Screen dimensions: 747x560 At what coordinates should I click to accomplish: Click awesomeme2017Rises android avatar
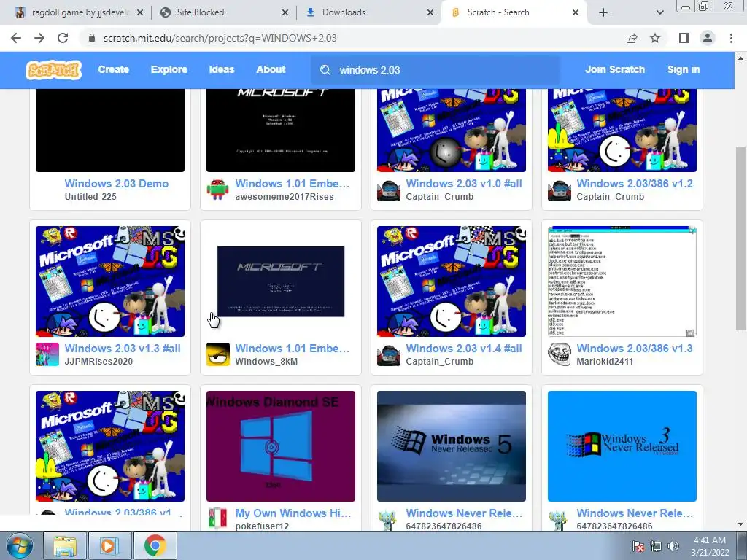click(217, 189)
